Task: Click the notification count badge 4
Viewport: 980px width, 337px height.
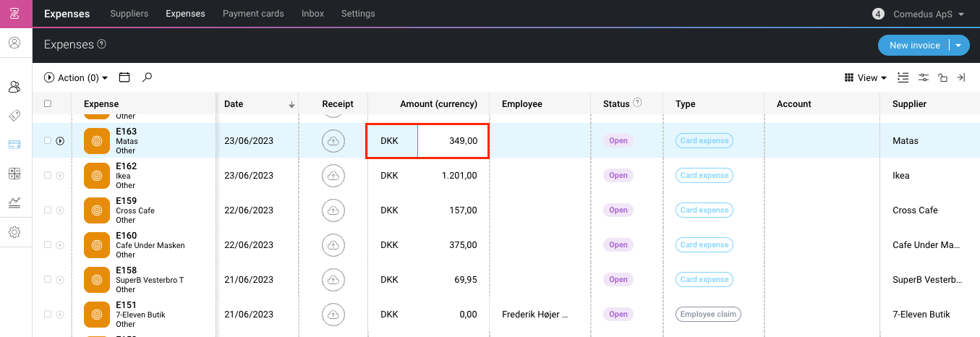Action: coord(878,14)
